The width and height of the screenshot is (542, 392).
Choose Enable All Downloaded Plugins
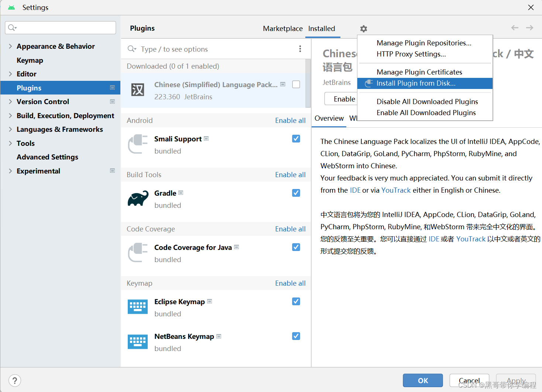pos(425,113)
